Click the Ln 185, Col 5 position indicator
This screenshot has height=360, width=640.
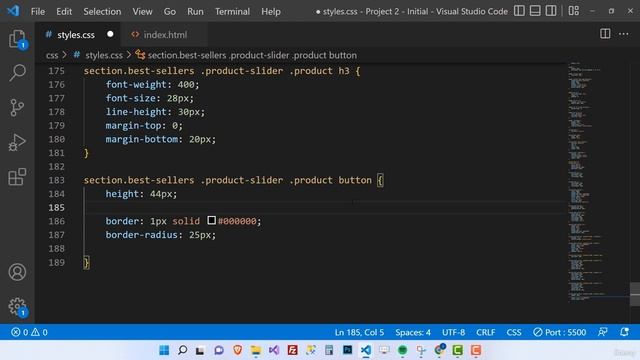click(359, 332)
